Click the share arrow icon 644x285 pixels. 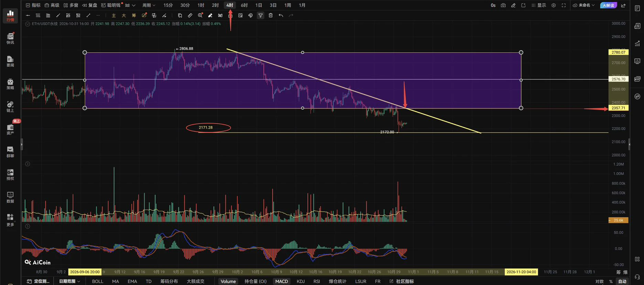pos(623,5)
